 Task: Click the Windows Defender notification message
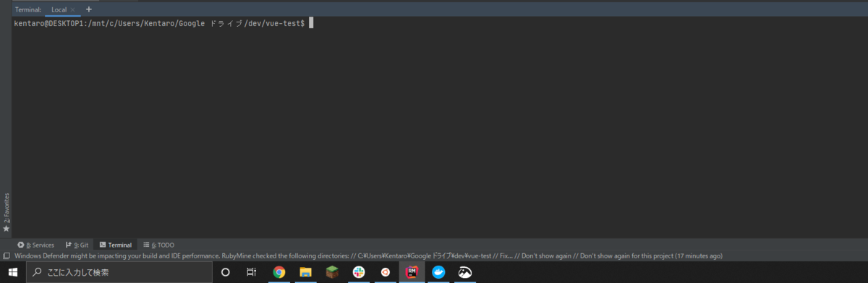(367, 256)
